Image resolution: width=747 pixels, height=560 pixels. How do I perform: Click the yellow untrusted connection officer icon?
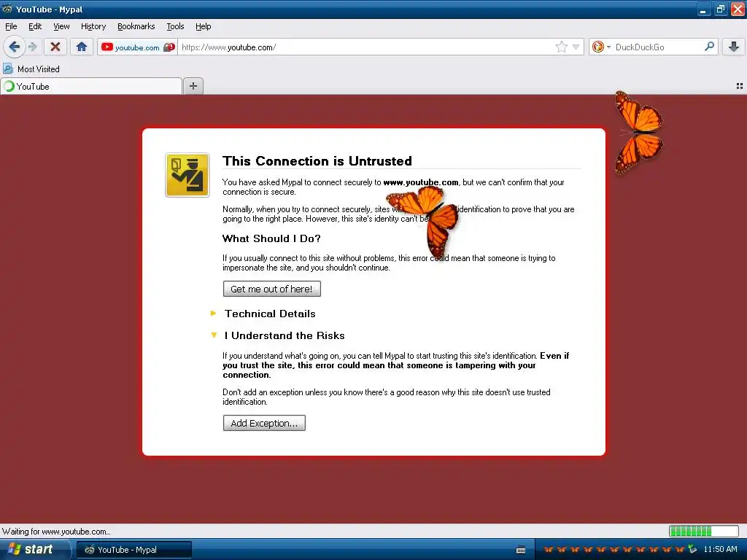187,175
